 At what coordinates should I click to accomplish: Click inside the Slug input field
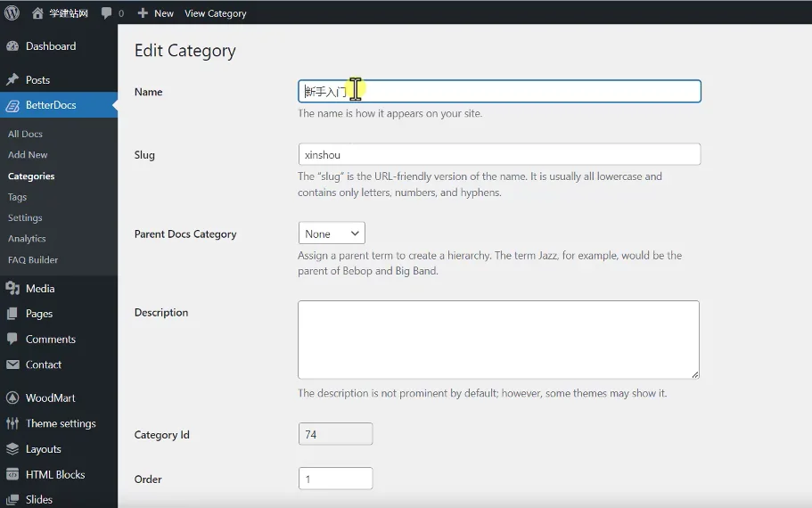coord(499,154)
